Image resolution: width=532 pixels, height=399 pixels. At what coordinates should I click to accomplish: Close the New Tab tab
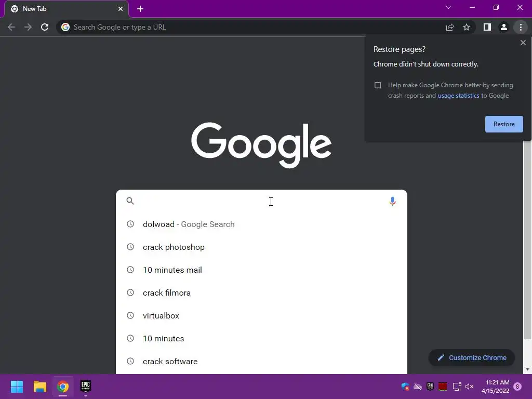(x=121, y=9)
